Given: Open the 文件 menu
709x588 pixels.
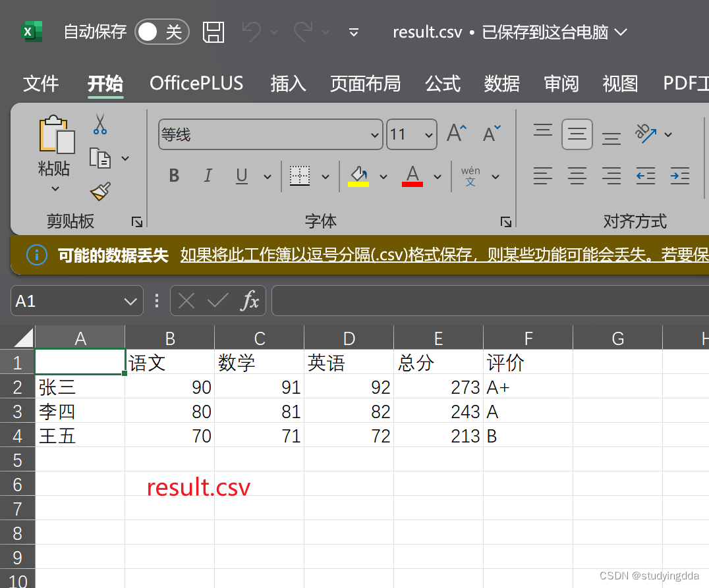Looking at the screenshot, I should pyautogui.click(x=41, y=84).
